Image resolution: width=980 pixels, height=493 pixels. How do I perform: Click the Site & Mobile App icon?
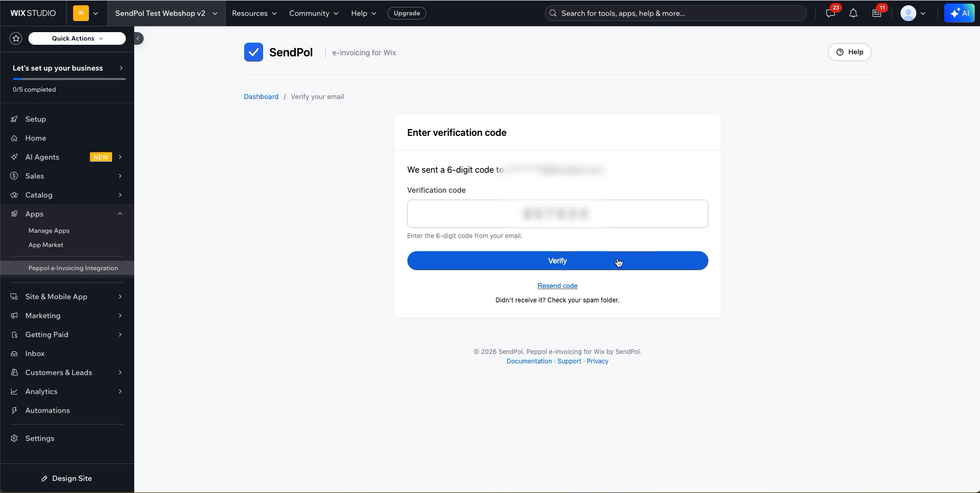tap(14, 297)
